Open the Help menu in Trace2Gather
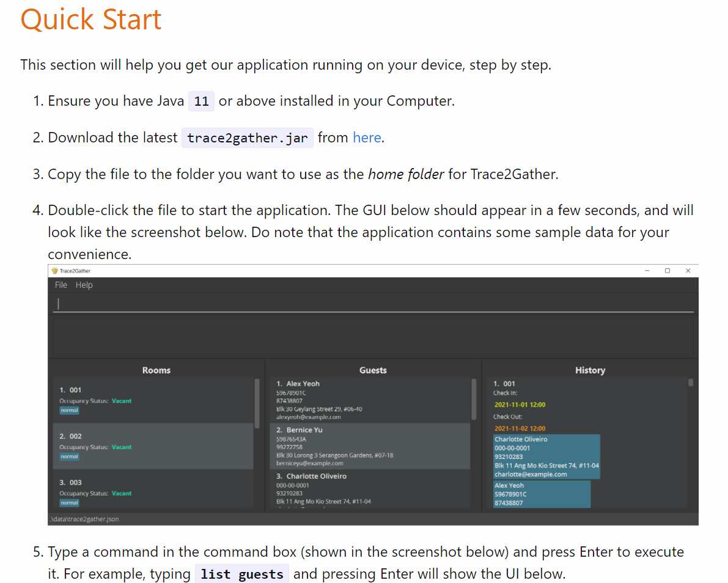Screen dimensions: 728x583 (84, 285)
